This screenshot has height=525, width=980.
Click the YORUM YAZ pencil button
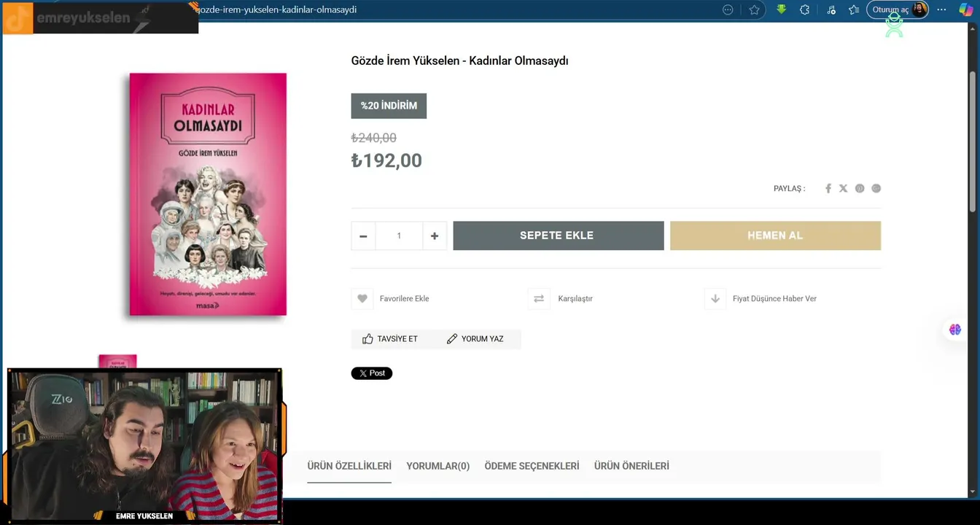click(x=475, y=338)
